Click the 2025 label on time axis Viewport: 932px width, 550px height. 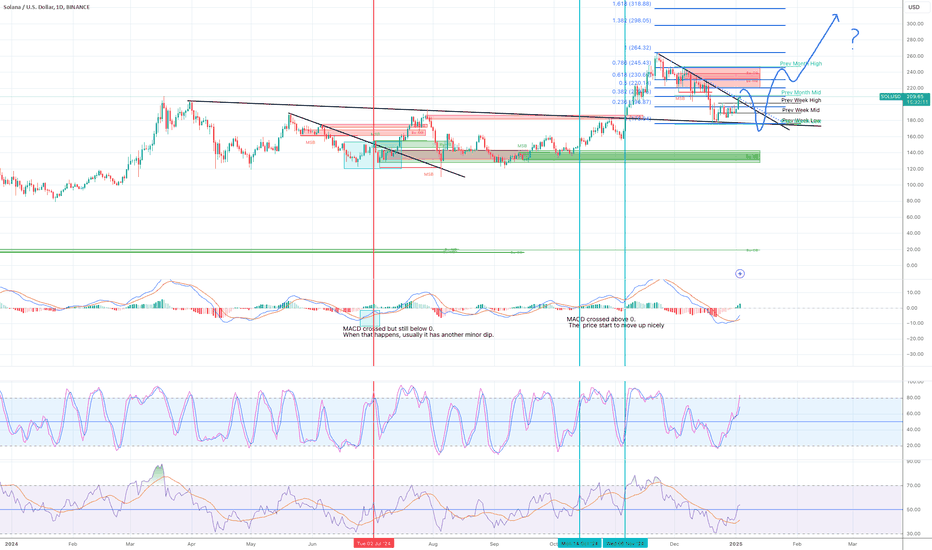click(x=735, y=543)
